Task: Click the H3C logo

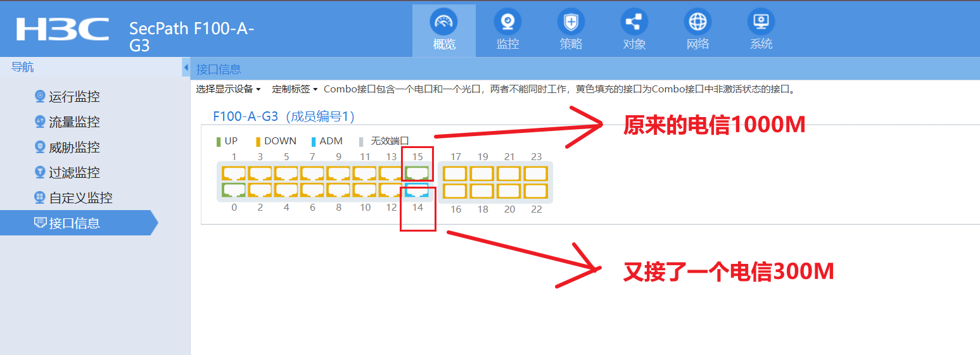Action: click(63, 29)
